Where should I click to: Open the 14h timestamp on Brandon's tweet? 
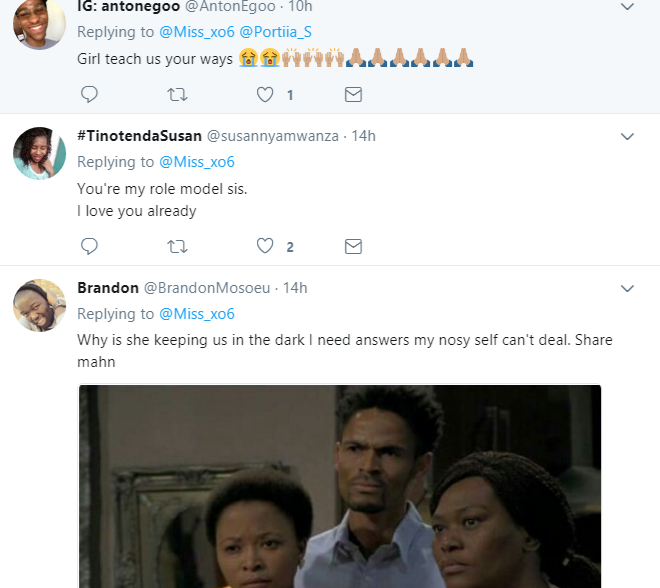295,288
